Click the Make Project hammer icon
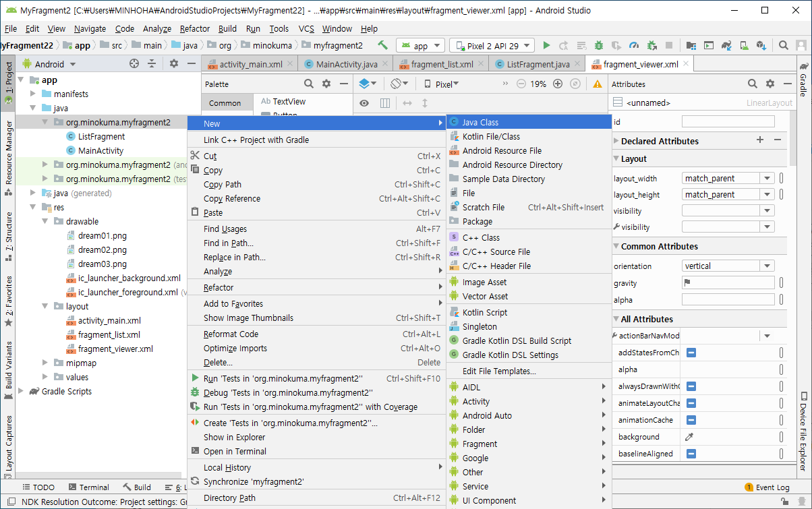 point(383,45)
